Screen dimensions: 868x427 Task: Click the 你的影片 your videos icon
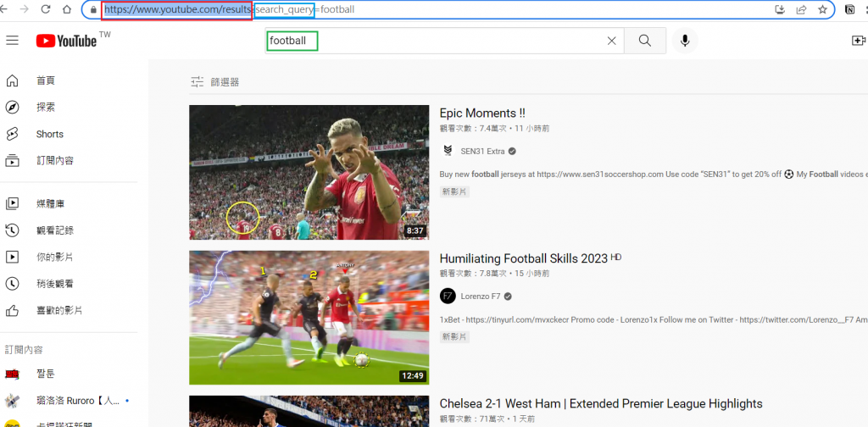point(12,257)
